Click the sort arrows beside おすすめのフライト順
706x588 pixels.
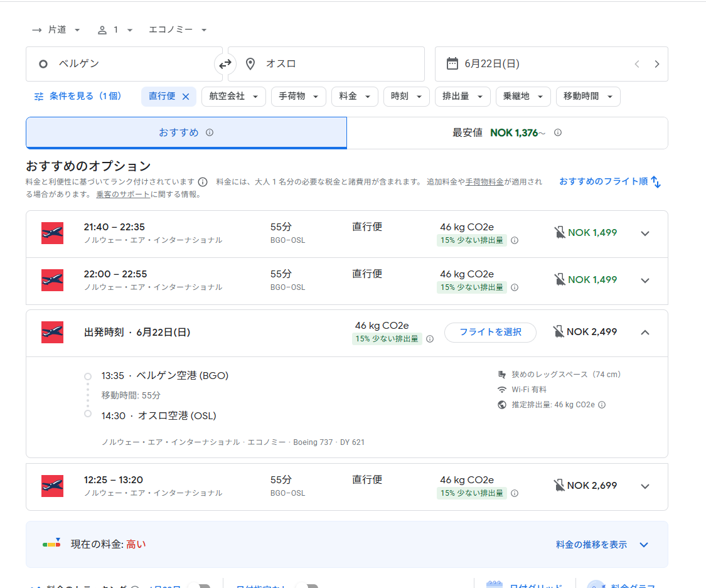pyautogui.click(x=656, y=181)
